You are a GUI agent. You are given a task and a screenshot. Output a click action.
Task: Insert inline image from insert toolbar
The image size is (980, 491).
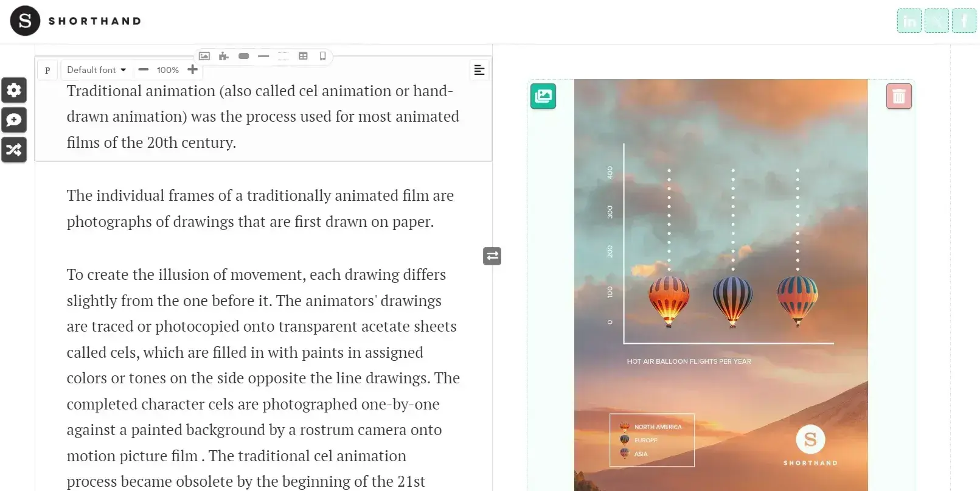coord(204,56)
